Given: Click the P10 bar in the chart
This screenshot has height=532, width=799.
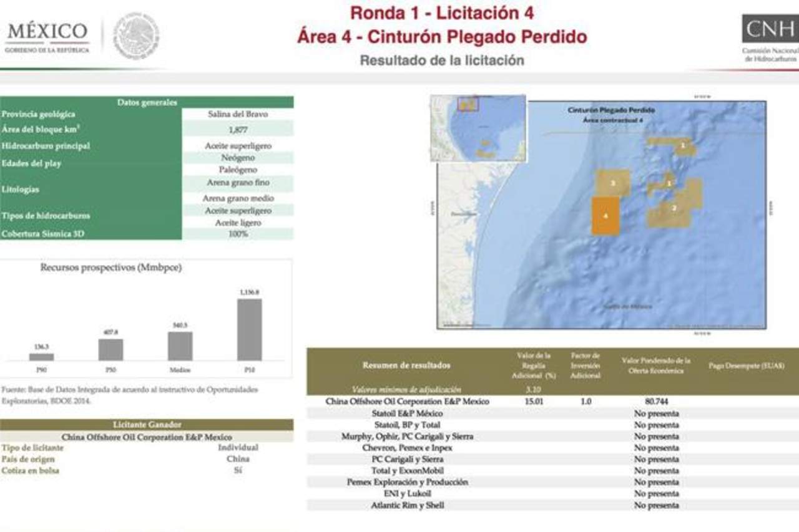Looking at the screenshot, I should coord(249,329).
